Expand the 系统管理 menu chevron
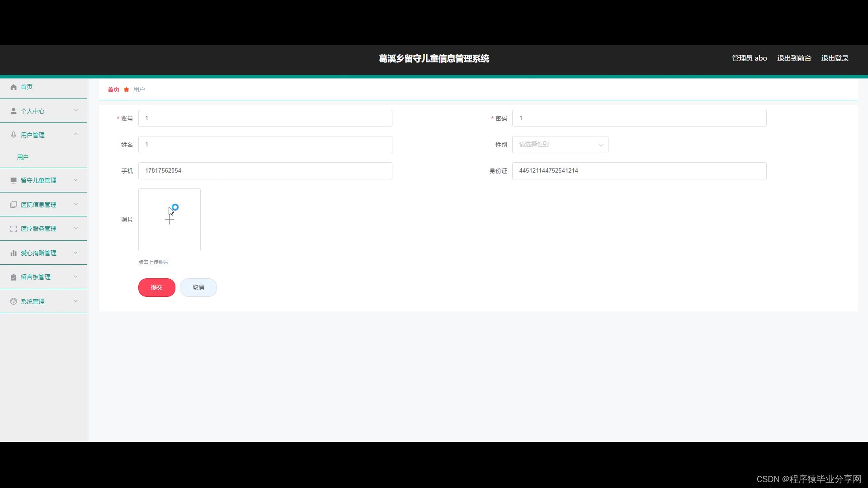Image resolution: width=868 pixels, height=488 pixels. pos(75,301)
